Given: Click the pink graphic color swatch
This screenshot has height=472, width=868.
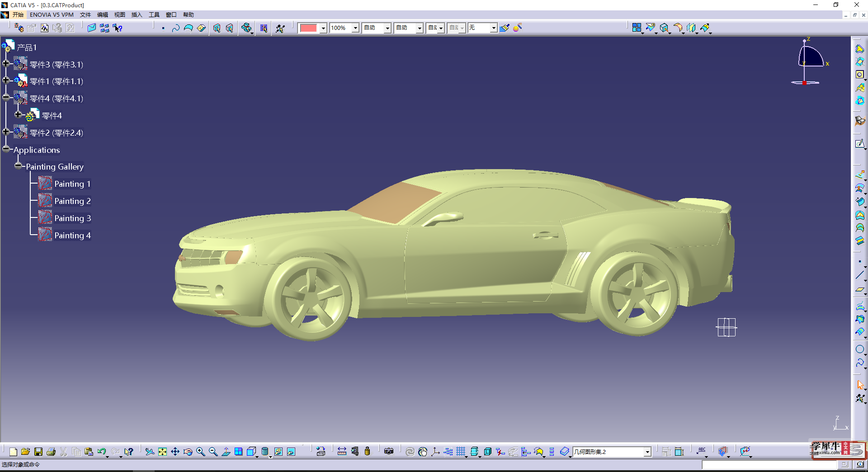Looking at the screenshot, I should pos(308,28).
